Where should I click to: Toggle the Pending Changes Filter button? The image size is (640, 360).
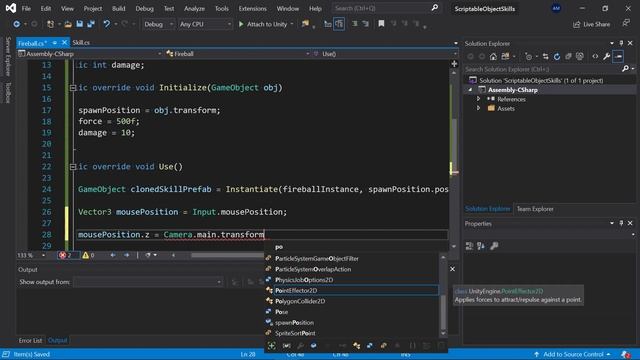pos(529,56)
